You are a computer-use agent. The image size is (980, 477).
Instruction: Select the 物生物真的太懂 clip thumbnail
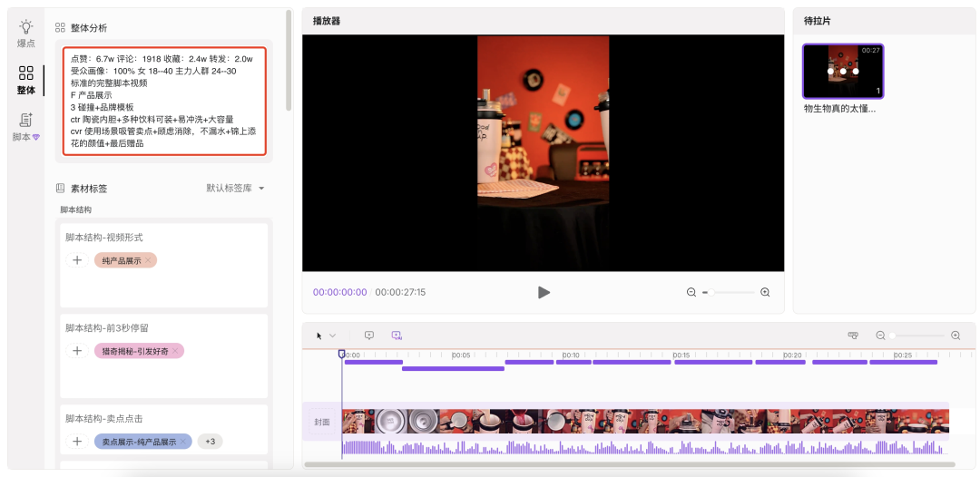pyautogui.click(x=843, y=71)
